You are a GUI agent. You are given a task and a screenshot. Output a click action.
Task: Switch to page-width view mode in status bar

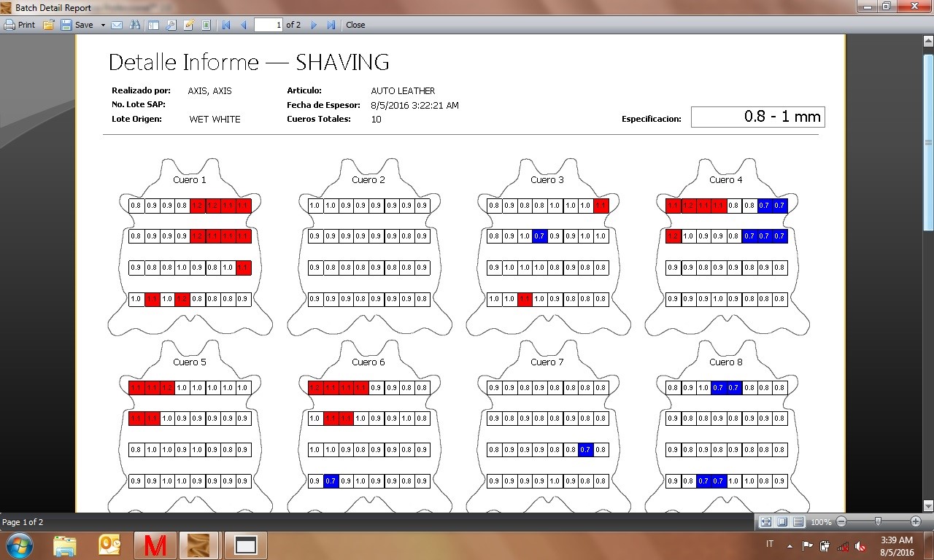tap(765, 522)
